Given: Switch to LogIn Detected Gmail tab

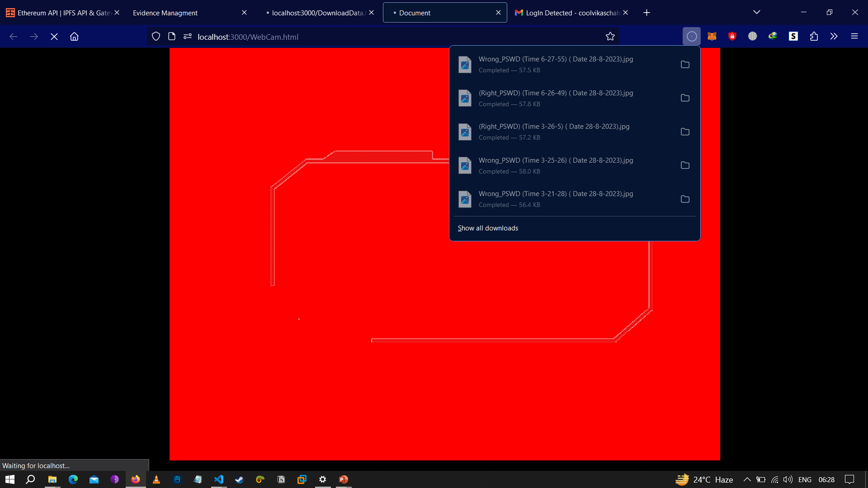Looking at the screenshot, I should tap(567, 13).
